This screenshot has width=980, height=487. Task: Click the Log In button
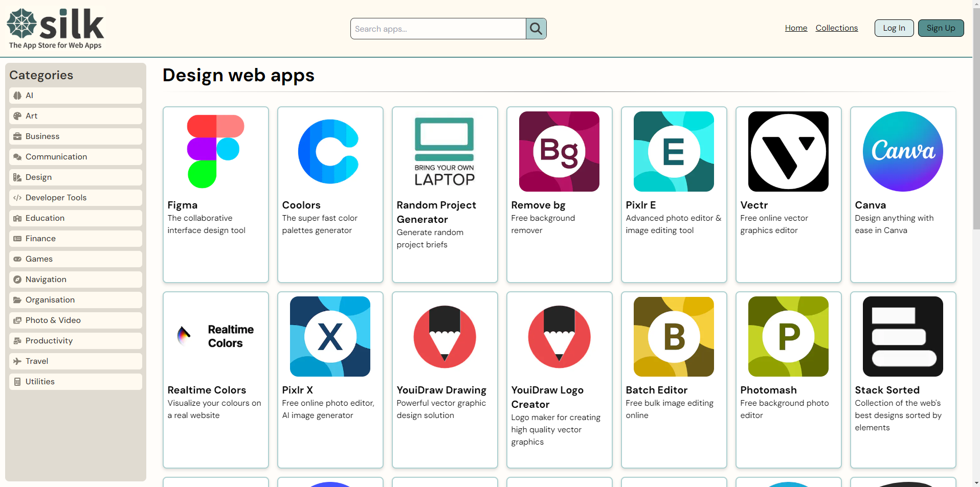pos(894,28)
